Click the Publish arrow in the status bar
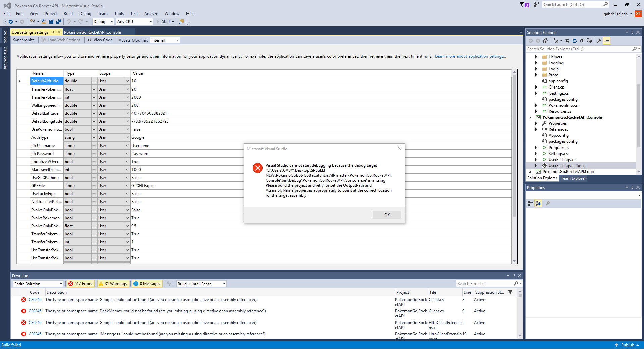 click(616, 345)
